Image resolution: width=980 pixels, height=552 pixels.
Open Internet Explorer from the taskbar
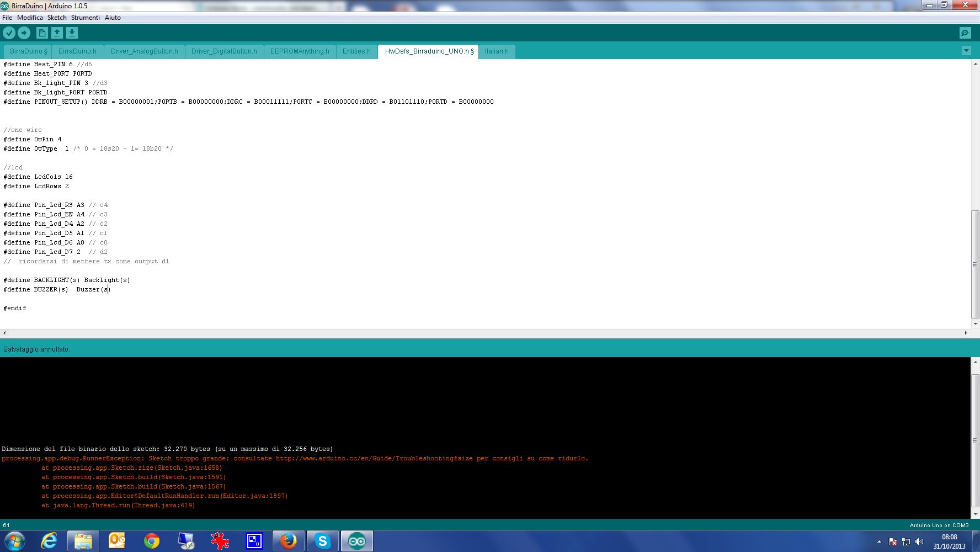pos(50,541)
